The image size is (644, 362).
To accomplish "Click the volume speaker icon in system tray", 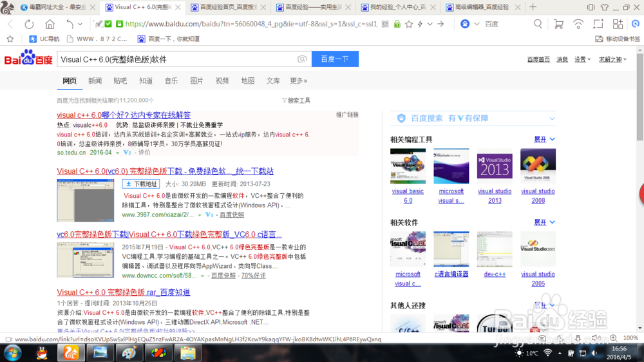I will (594, 353).
